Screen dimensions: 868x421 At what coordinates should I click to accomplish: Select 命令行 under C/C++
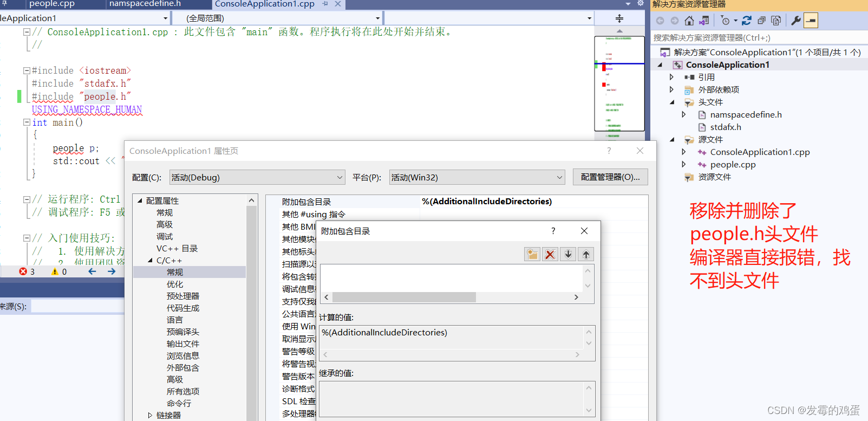pyautogui.click(x=179, y=403)
